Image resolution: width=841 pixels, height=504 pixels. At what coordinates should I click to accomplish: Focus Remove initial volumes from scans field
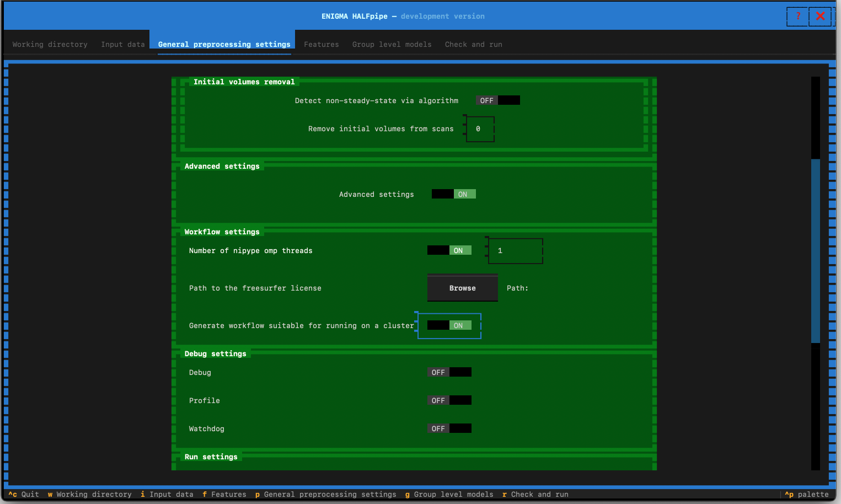click(480, 128)
